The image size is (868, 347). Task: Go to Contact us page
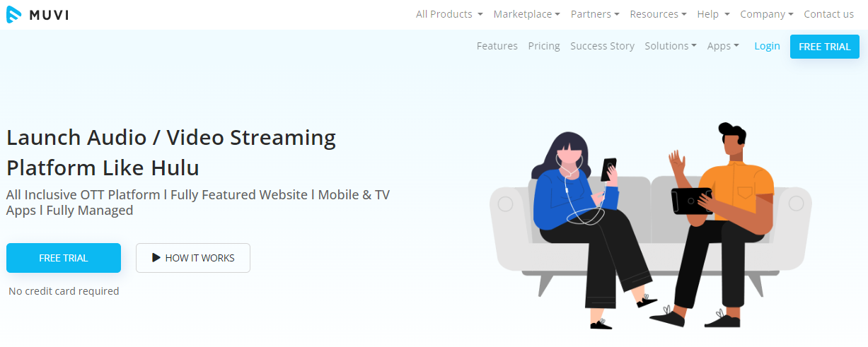pyautogui.click(x=828, y=14)
